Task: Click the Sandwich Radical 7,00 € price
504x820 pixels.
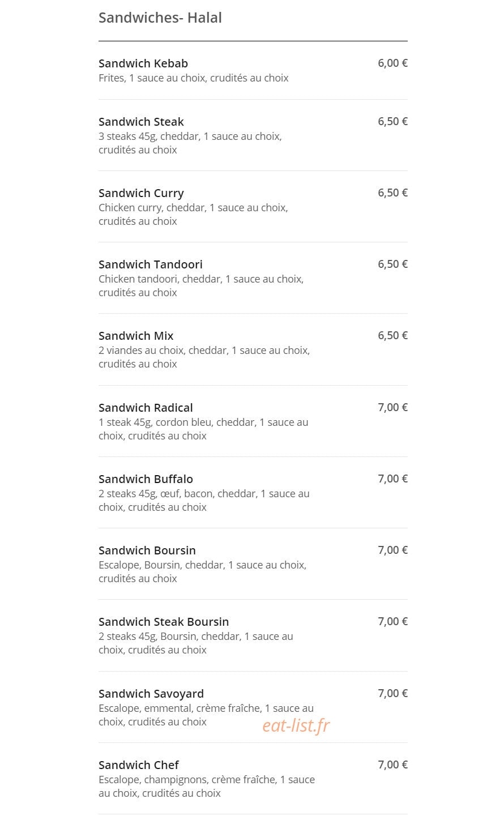Action: pos(392,407)
